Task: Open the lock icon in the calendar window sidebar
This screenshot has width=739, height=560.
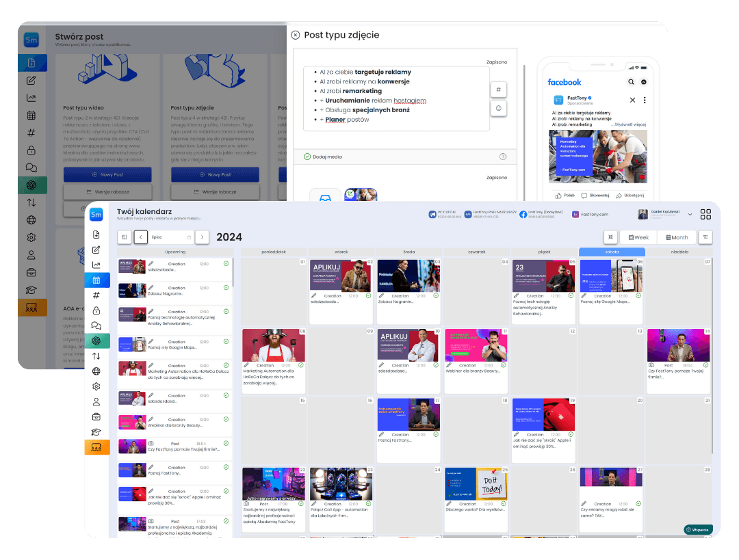Action: click(x=96, y=310)
